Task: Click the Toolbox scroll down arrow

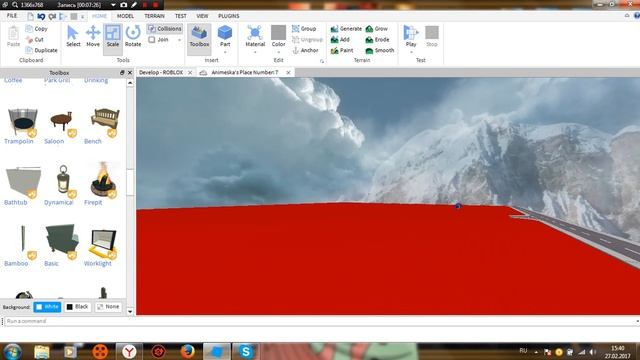Action: pyautogui.click(x=130, y=311)
